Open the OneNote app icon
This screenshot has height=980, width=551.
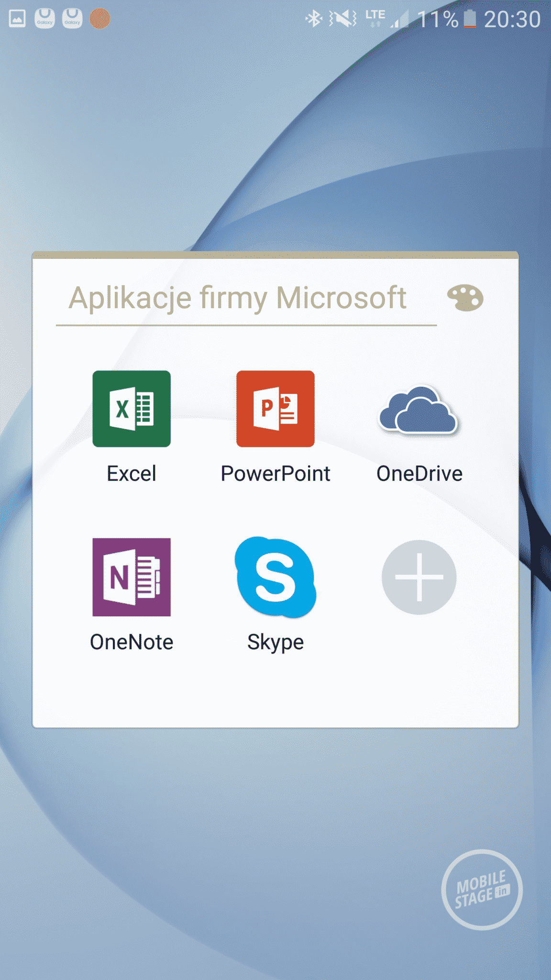click(132, 577)
